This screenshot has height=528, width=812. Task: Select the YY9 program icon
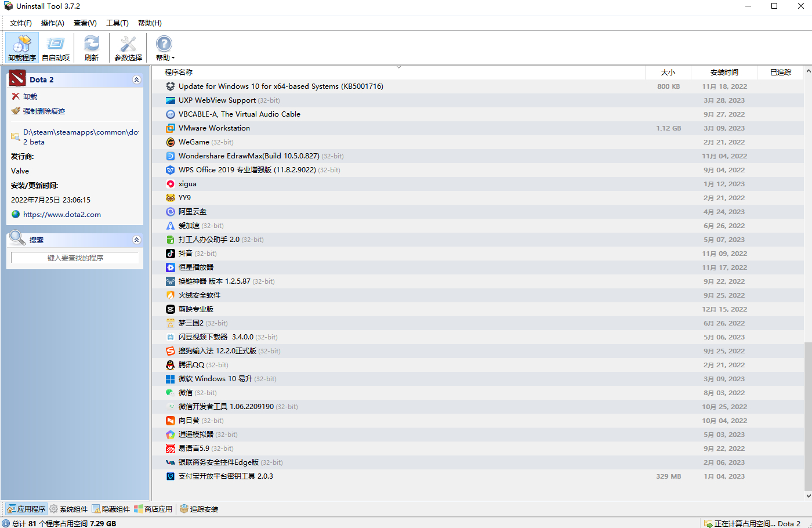(171, 198)
